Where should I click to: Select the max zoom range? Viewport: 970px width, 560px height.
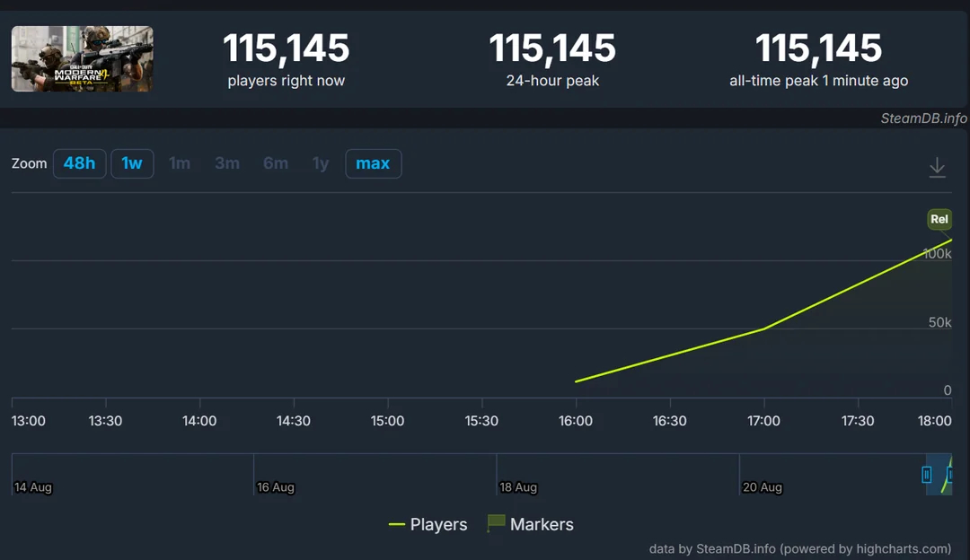[x=373, y=164]
